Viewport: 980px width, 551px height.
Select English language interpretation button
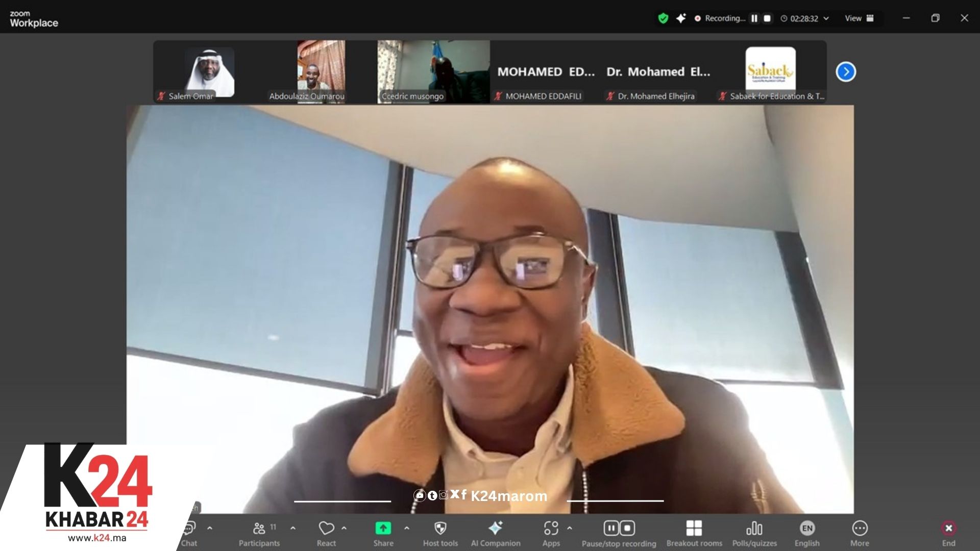(807, 529)
